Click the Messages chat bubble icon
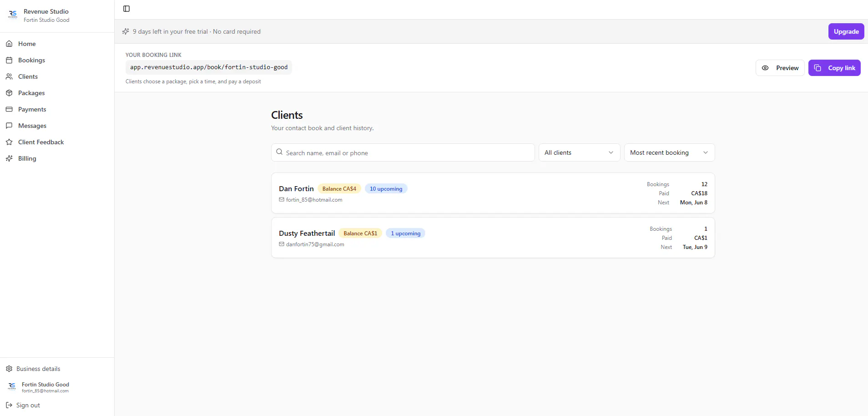The image size is (868, 416). click(9, 126)
